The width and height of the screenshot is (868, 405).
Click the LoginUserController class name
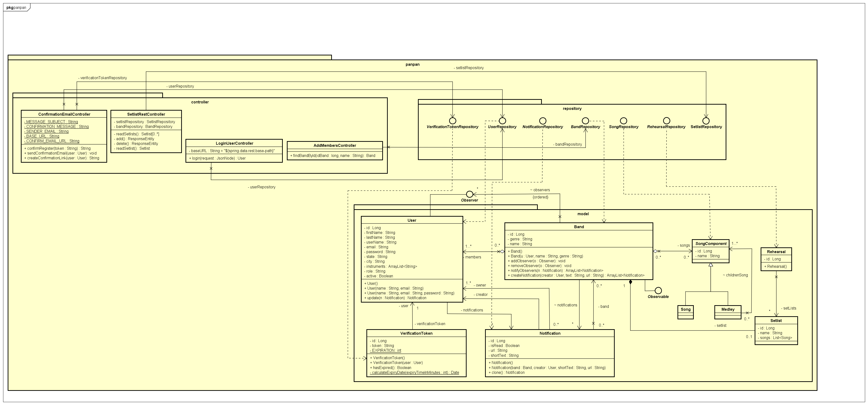coord(234,143)
